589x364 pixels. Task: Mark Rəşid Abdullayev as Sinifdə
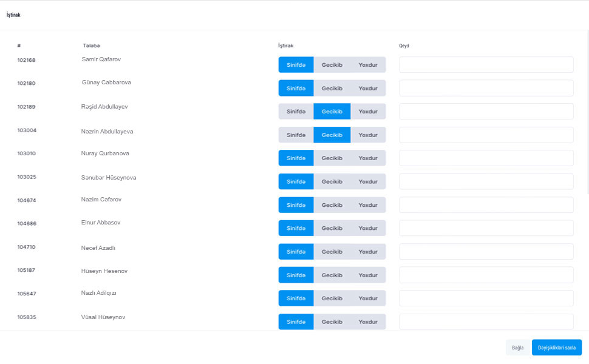[296, 112]
